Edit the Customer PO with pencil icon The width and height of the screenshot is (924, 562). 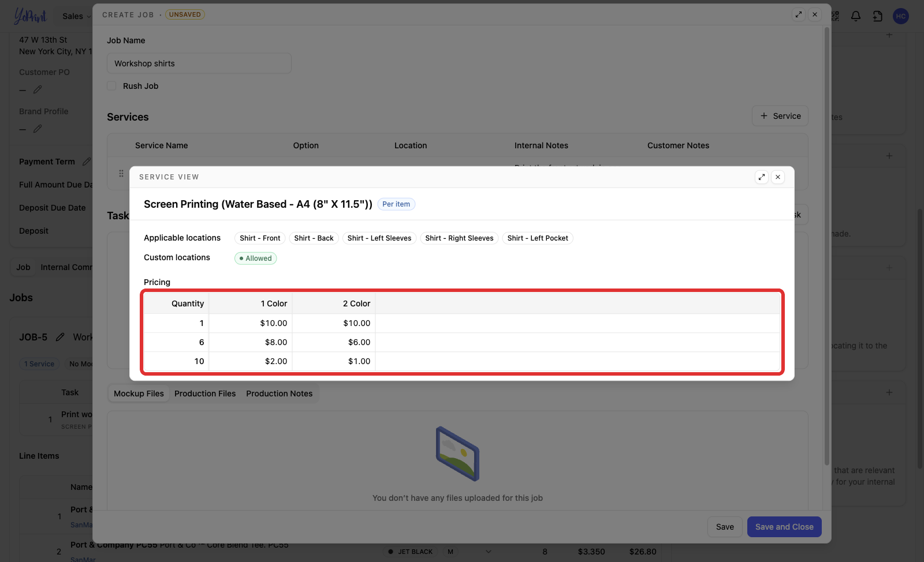coord(38,89)
